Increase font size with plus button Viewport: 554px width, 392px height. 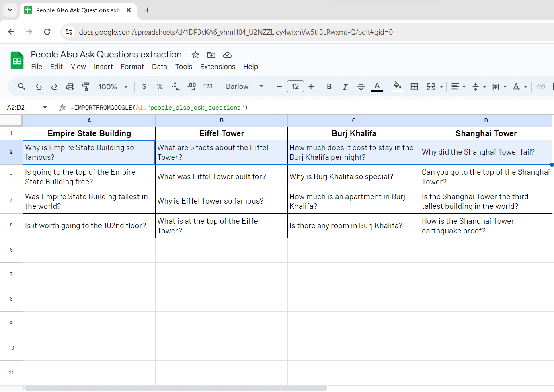tap(311, 86)
